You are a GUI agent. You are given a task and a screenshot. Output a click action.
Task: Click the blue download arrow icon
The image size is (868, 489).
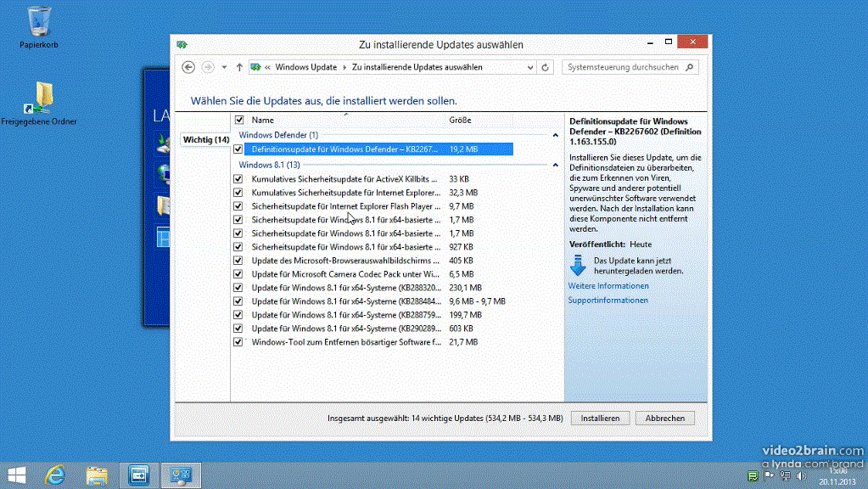click(x=578, y=265)
